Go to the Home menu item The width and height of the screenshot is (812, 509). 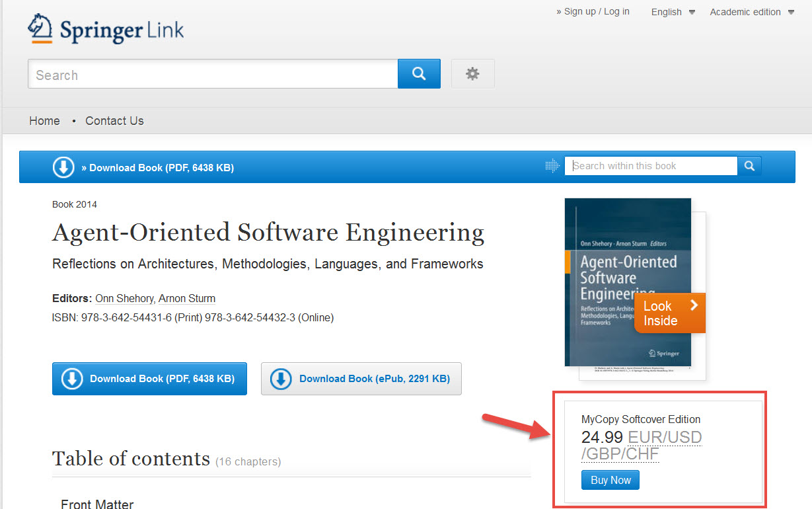[x=44, y=120]
